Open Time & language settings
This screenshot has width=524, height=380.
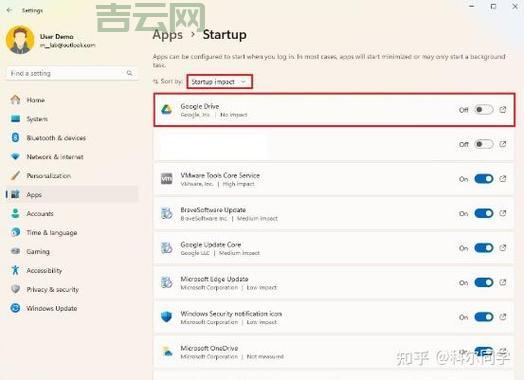51,233
